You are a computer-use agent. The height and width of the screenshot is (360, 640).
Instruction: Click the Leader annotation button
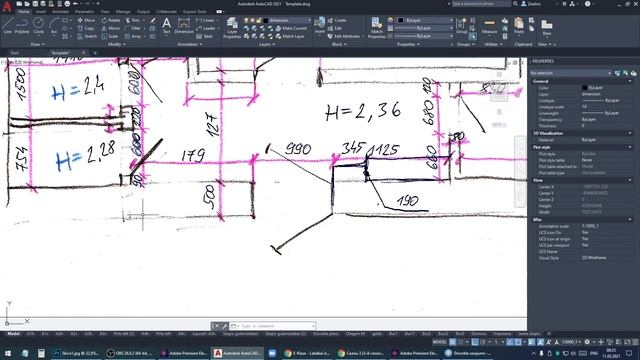point(206,28)
